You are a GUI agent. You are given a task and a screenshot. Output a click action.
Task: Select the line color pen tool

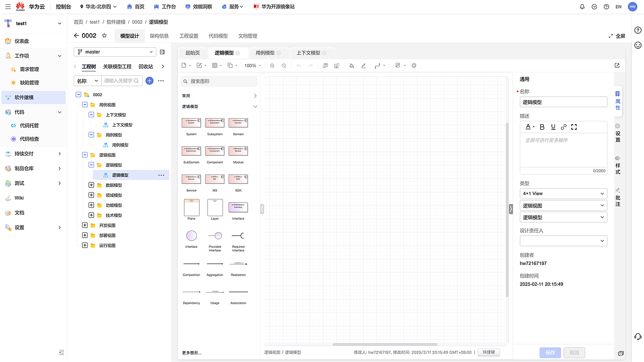tap(363, 65)
